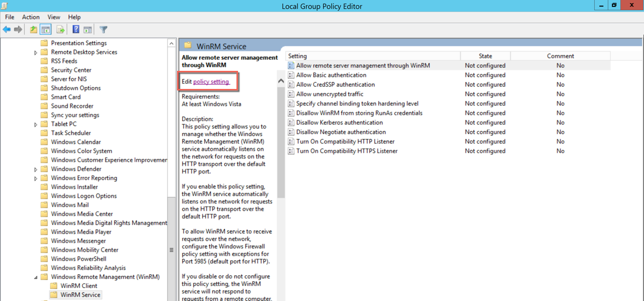
Task: Click the description pane scrollbar up arrow
Action: (281, 79)
